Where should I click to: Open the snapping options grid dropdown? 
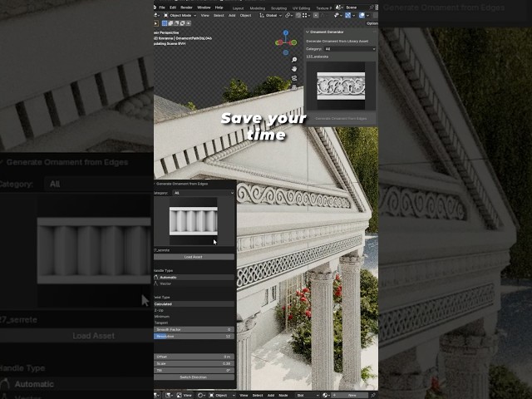point(305,15)
